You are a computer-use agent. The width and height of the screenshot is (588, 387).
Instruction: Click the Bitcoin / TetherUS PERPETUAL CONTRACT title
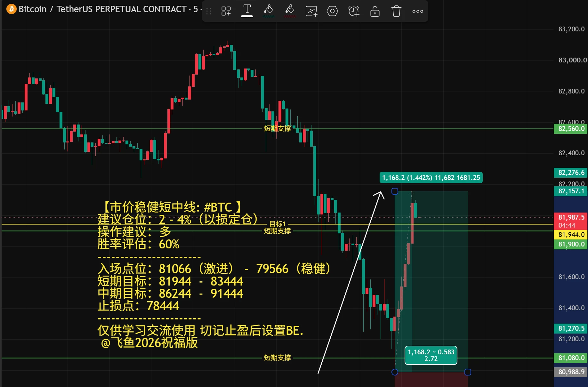102,9
